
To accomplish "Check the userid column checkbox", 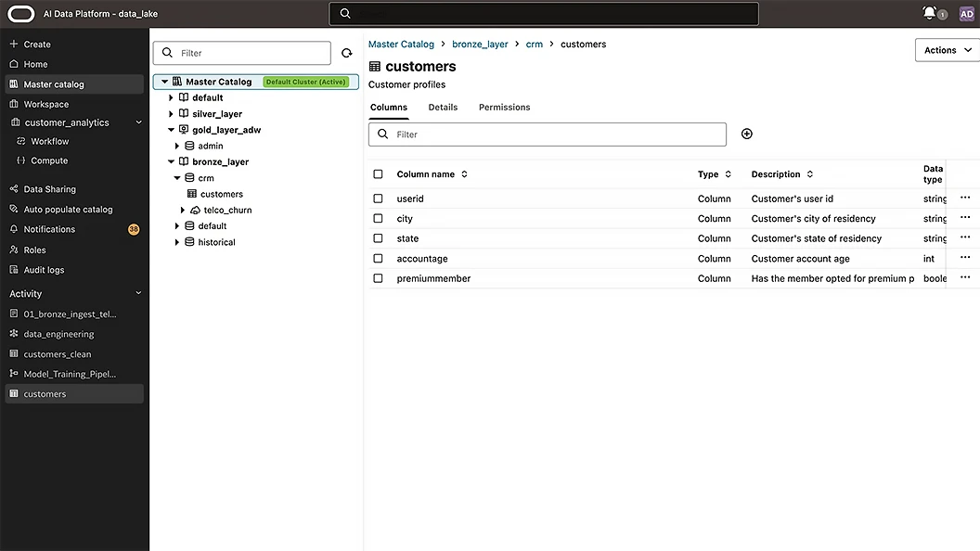I will coord(378,199).
